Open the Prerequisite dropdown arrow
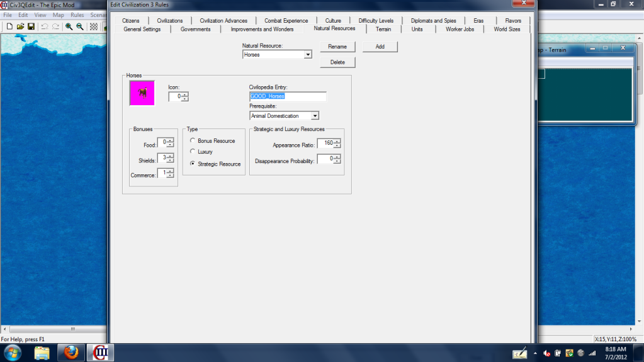Screen dimensions: 644x362 pos(315,116)
